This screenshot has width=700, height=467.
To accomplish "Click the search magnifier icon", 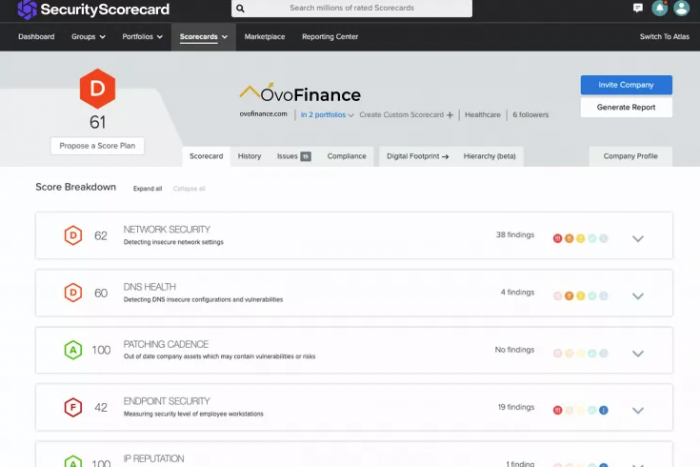I will [240, 8].
